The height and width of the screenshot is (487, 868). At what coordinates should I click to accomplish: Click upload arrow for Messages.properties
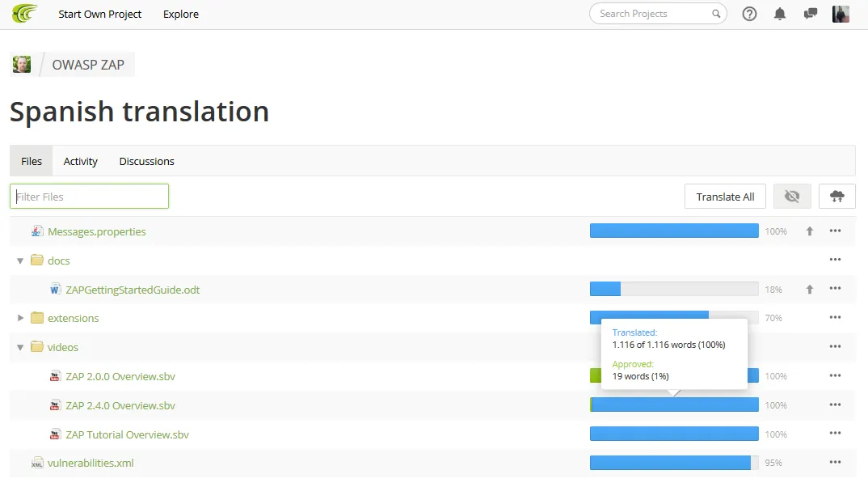pos(809,231)
